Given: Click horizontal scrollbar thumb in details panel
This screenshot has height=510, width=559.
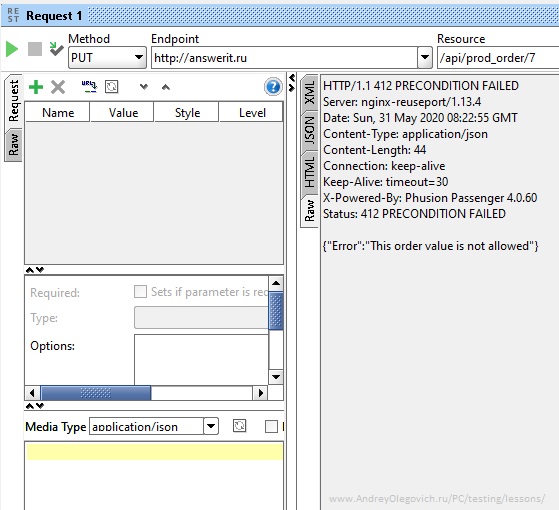Looking at the screenshot, I should [x=96, y=393].
